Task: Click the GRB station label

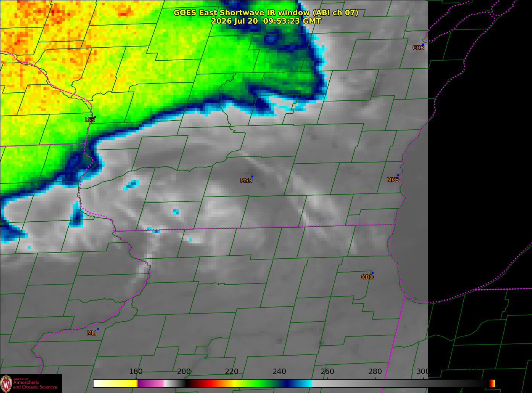Action: (x=418, y=48)
